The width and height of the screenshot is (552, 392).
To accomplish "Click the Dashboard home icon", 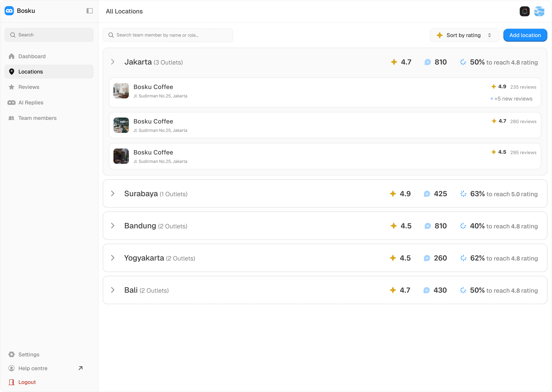I will (x=11, y=56).
